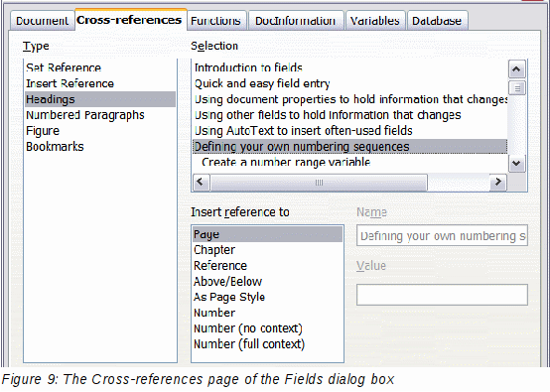Select 'Bookmarks' in the Type list

coord(100,147)
